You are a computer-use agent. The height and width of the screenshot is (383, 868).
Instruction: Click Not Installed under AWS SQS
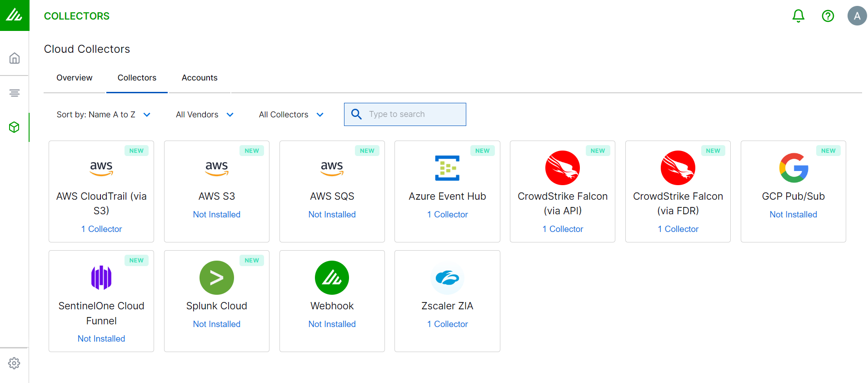point(332,214)
